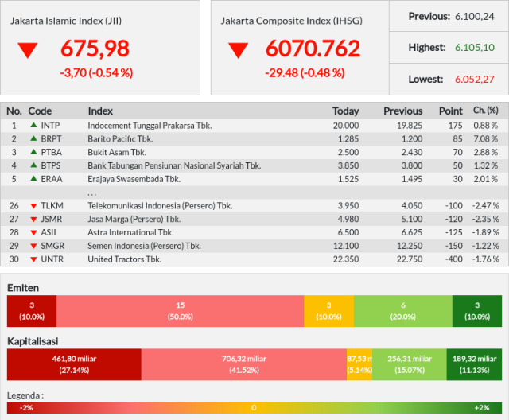Viewport: 509px width, 420px height.
Task: Click SMGR previous price 12.250
Action: tap(410, 246)
